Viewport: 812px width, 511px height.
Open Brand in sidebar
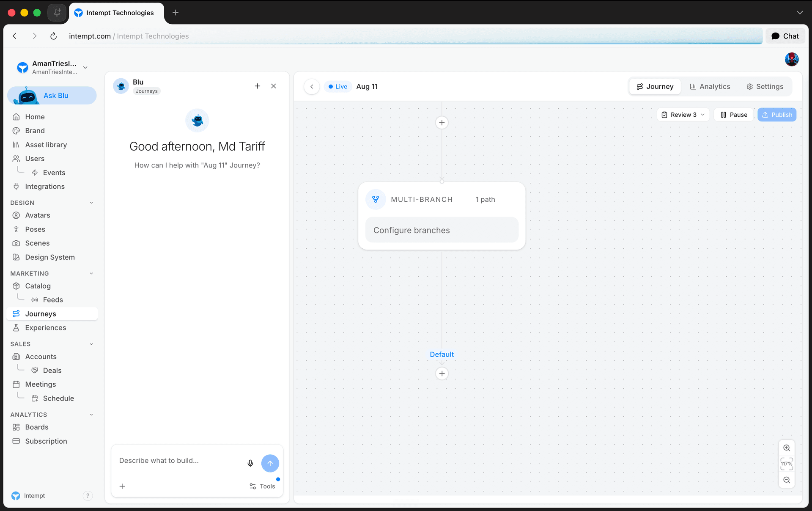click(x=52, y=131)
